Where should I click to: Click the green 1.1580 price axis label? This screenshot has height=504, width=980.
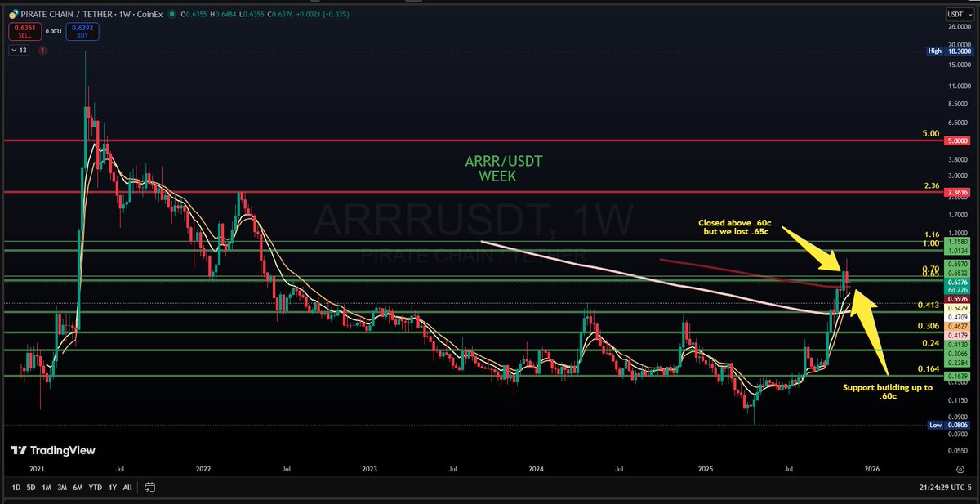click(x=958, y=243)
